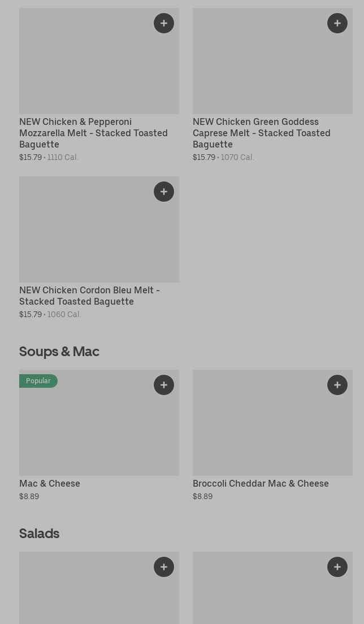
Task: Add Chicken & Pepperoni Mozzarella Melt to cart
Action: pos(164,23)
